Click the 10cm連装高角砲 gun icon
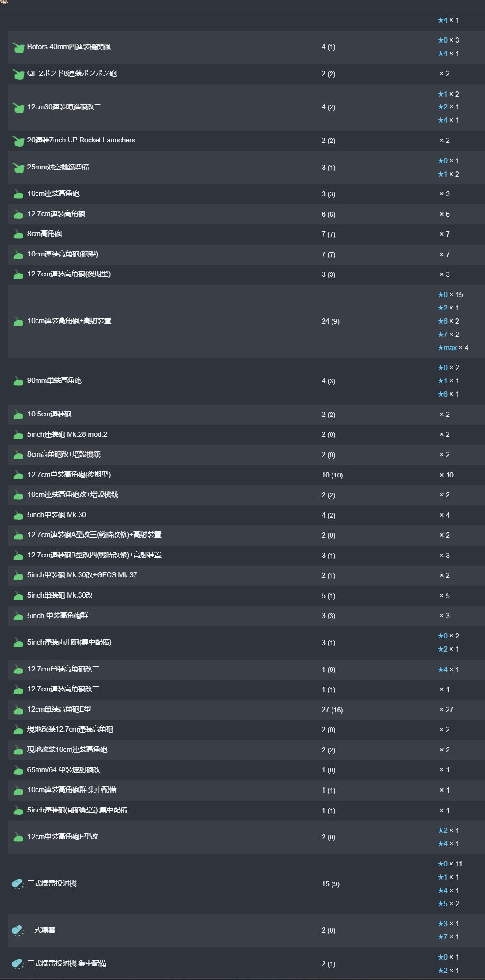The width and height of the screenshot is (485, 980). click(18, 194)
